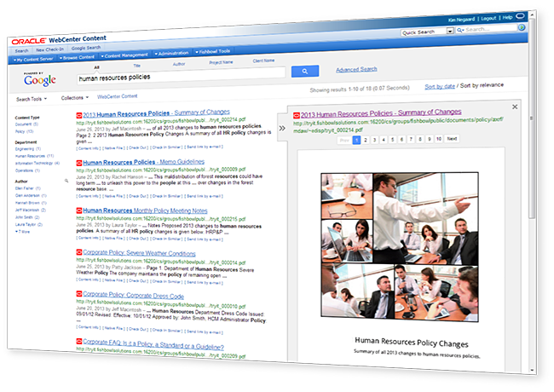Select the Project Name search field tab
554x392 pixels.
click(x=221, y=62)
